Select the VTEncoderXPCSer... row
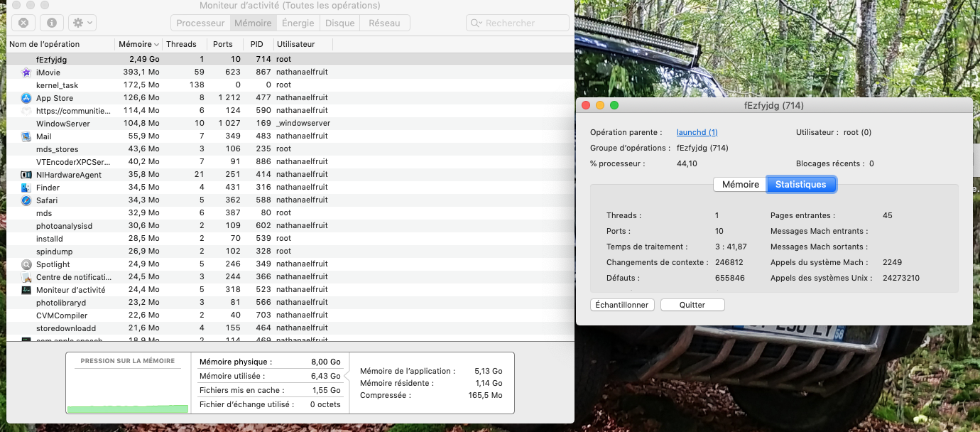The height and width of the screenshot is (432, 980). click(x=290, y=162)
